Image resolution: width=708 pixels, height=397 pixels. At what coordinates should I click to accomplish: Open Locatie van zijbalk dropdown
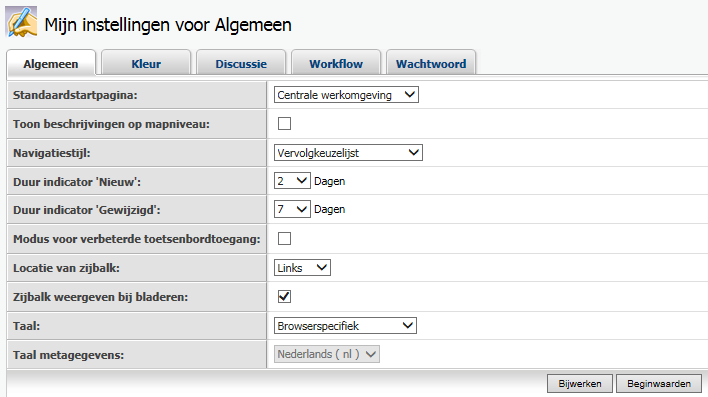(302, 268)
